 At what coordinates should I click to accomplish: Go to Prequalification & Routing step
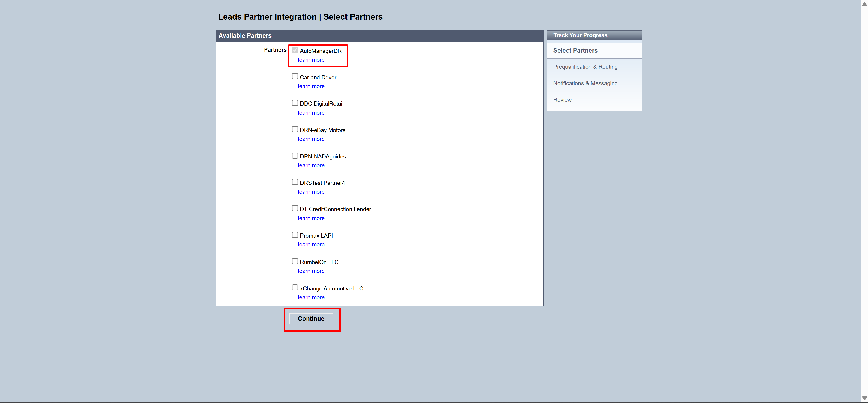(585, 67)
